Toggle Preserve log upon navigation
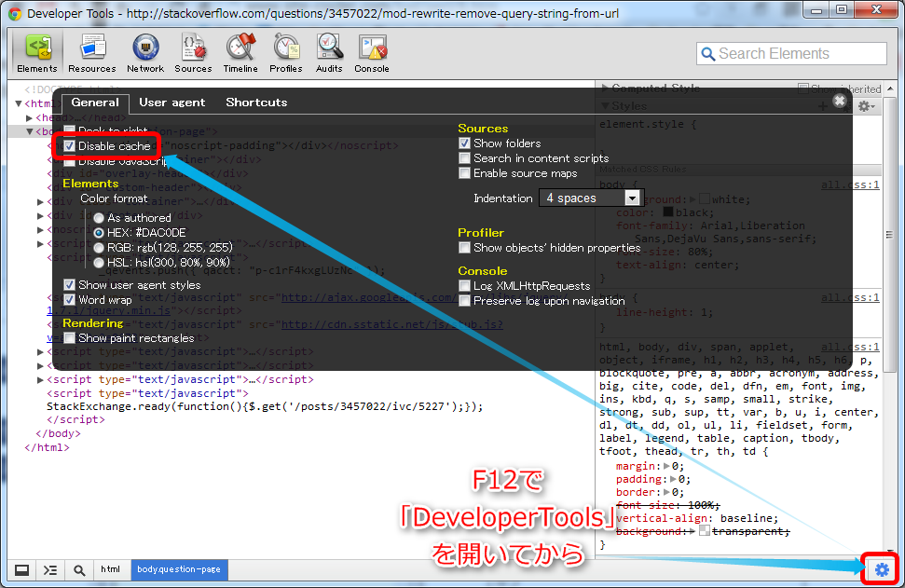This screenshot has width=905, height=588. tap(464, 301)
